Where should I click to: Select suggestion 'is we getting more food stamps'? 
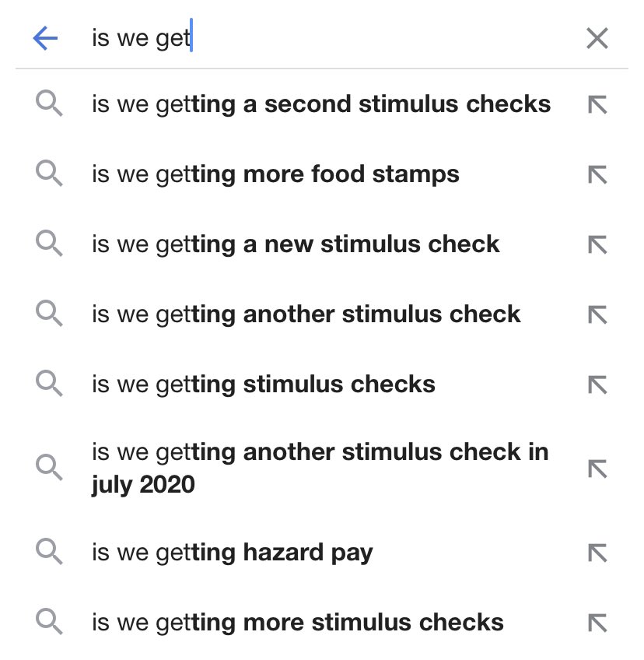275,174
